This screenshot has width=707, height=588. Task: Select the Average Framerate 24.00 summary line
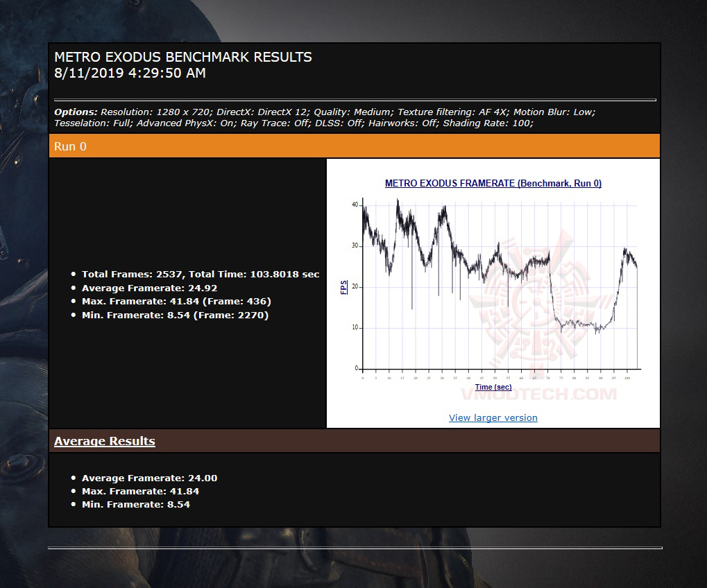point(149,478)
